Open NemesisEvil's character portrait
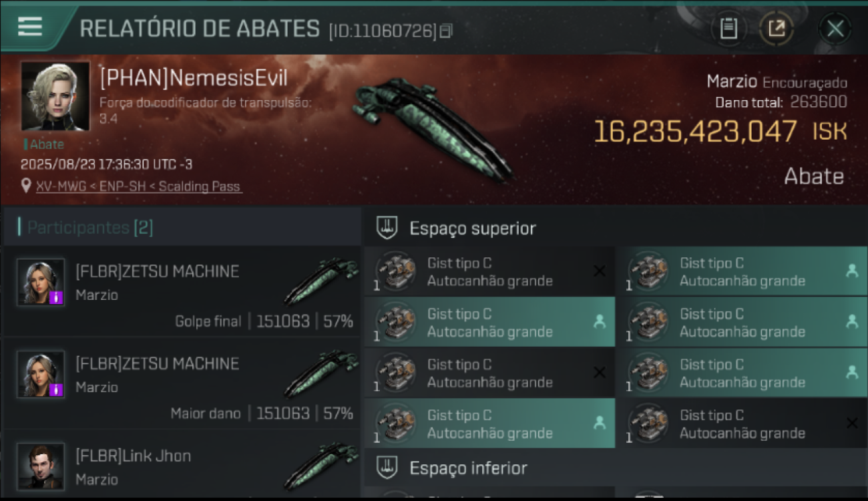The height and width of the screenshot is (501, 868). (55, 96)
